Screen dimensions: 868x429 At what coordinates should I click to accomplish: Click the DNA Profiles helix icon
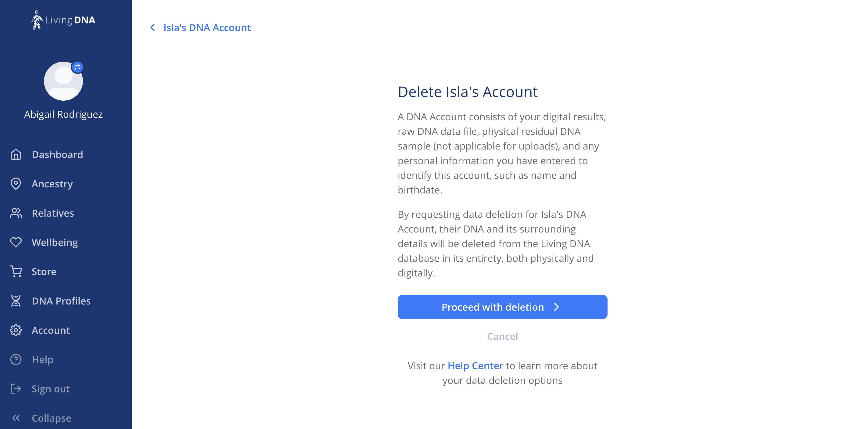coord(16,301)
